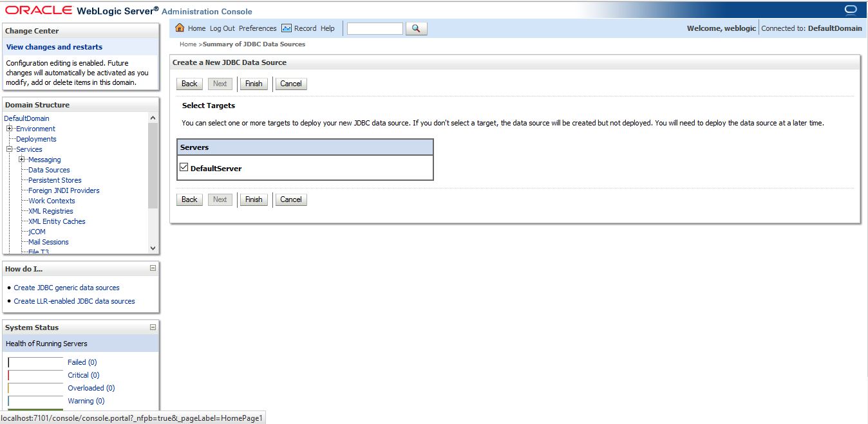Image resolution: width=868 pixels, height=424 pixels.
Task: Go to Home via toolbar text
Action: click(x=197, y=28)
